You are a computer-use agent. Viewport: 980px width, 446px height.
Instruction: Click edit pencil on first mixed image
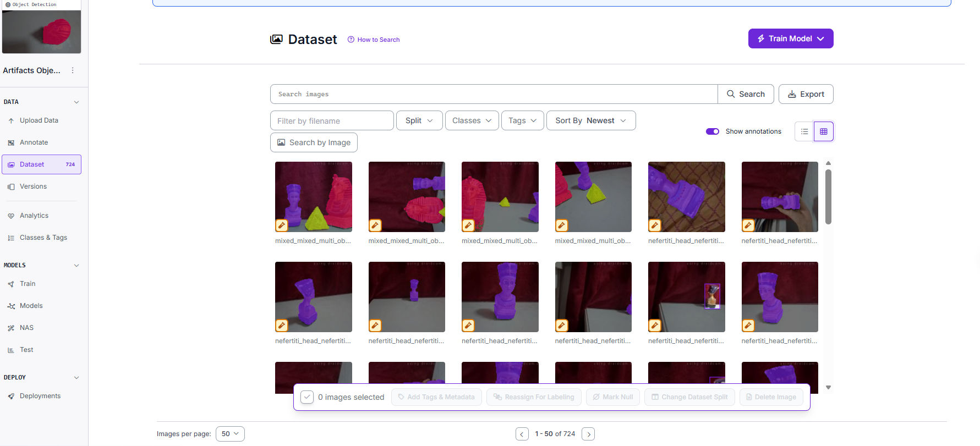click(x=282, y=225)
